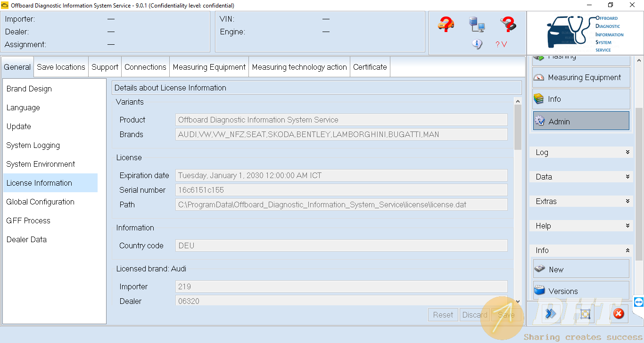
Task: Select Global Configuration in the list
Action: [41, 202]
